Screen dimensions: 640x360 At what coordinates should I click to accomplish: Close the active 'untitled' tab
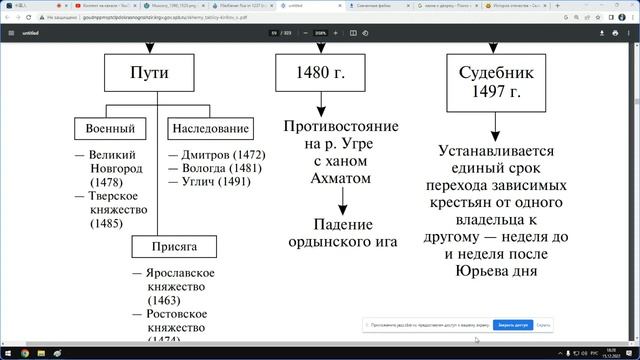point(340,6)
